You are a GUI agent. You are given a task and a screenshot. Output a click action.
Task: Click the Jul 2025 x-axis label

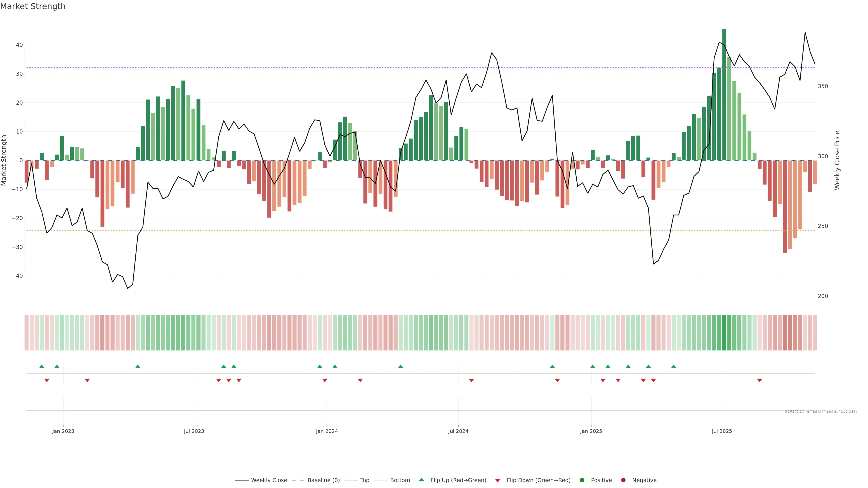tap(722, 431)
